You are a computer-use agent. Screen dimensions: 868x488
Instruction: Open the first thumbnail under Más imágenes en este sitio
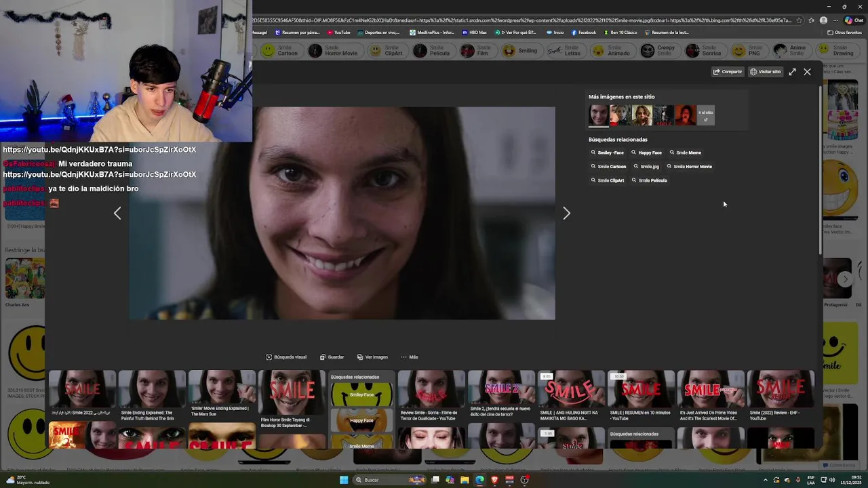click(599, 115)
